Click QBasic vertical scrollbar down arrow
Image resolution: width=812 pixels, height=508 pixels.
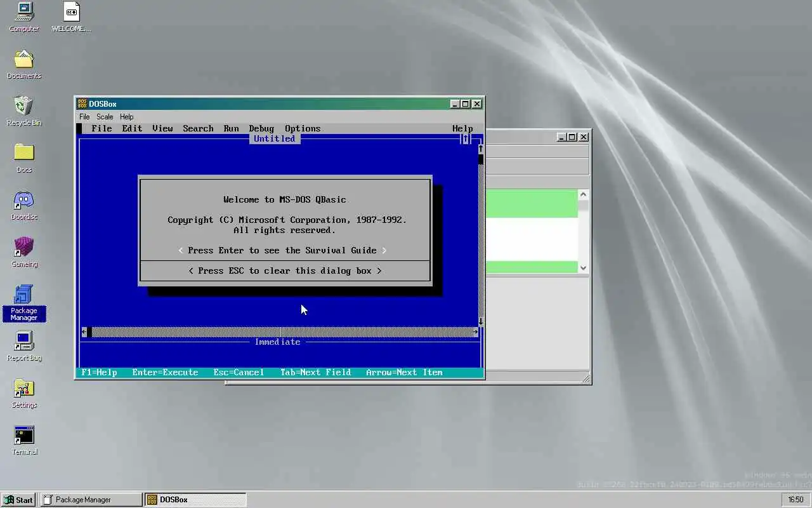click(480, 321)
